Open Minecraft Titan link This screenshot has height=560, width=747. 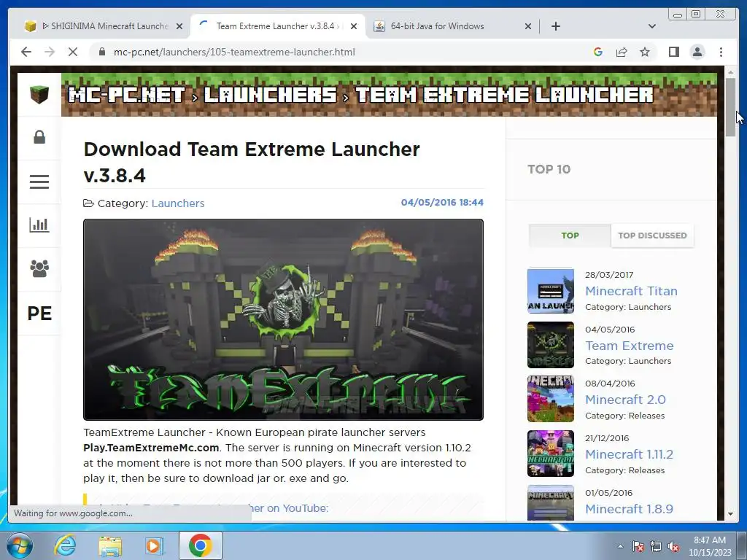click(631, 291)
